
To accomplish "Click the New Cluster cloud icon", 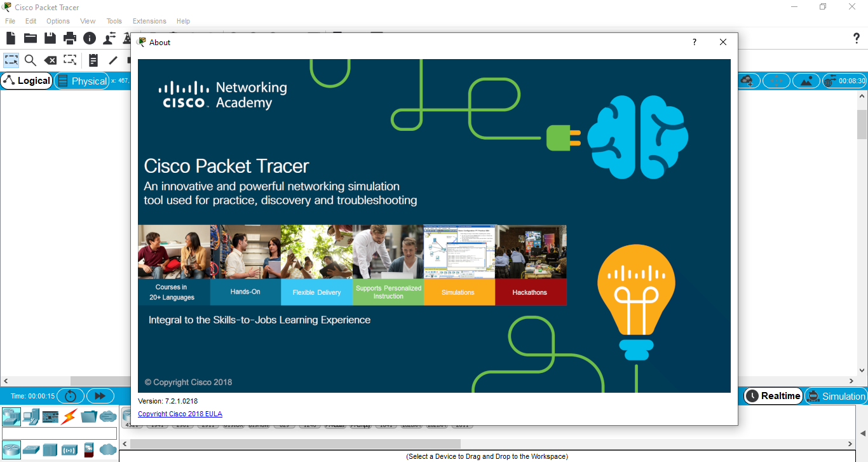I will click(x=748, y=81).
